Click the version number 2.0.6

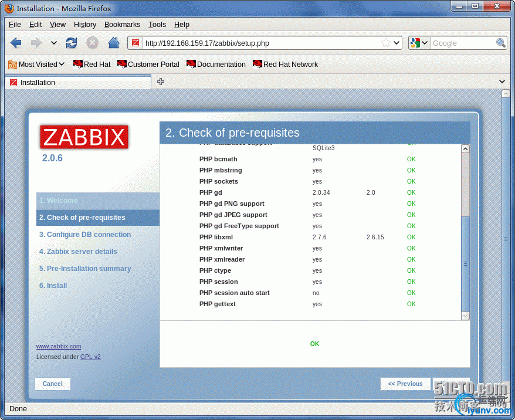tap(52, 158)
